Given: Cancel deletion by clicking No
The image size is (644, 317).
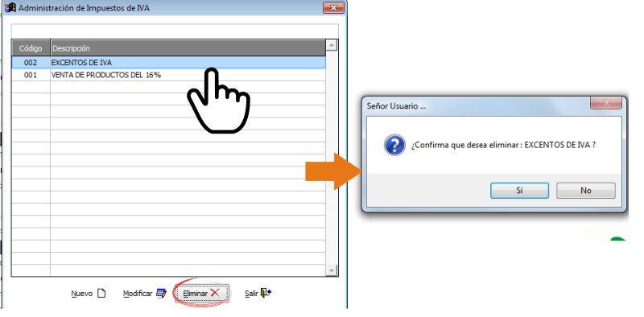Looking at the screenshot, I should click(x=586, y=191).
